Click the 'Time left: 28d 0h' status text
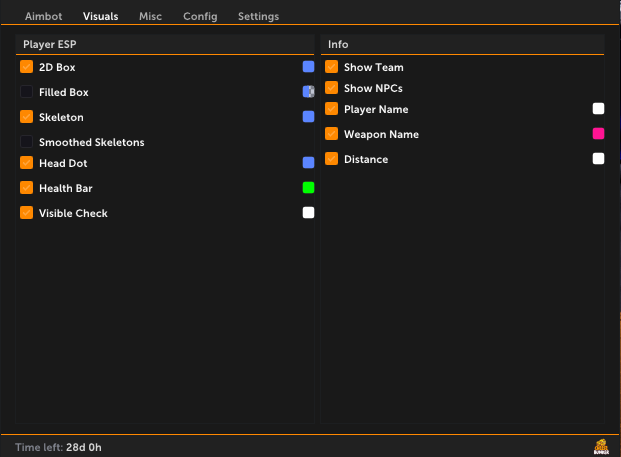The height and width of the screenshot is (457, 621). (58, 447)
